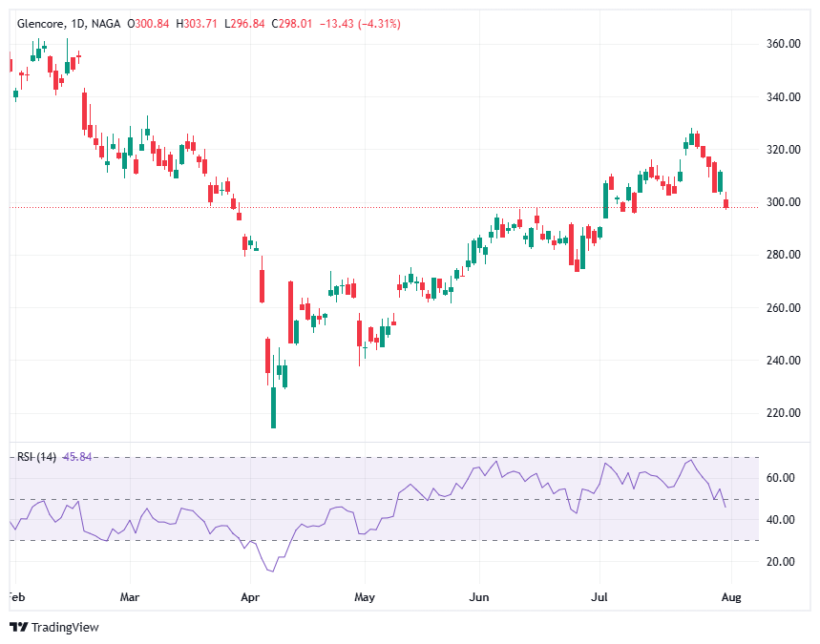
Task: Click the 60.00 RSI axis label
Action: [x=779, y=478]
